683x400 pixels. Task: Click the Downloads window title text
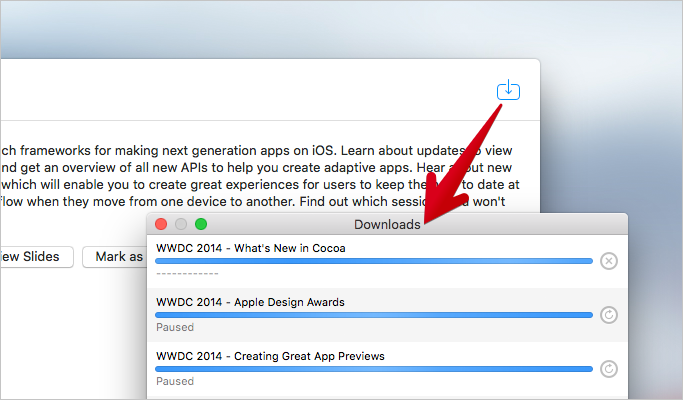(387, 224)
